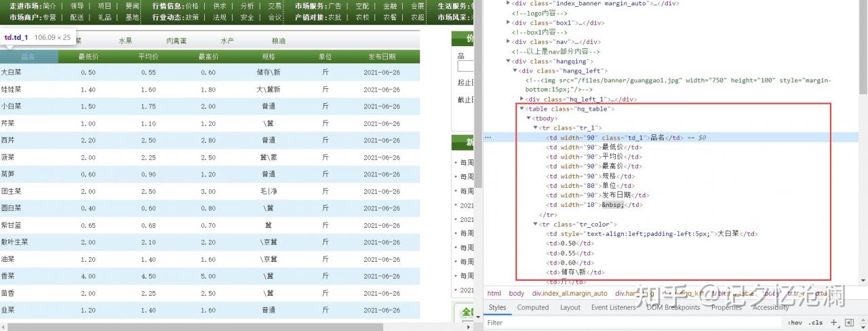The height and width of the screenshot is (331, 868).
Task: Collapse the tbody node
Action: coord(529,118)
